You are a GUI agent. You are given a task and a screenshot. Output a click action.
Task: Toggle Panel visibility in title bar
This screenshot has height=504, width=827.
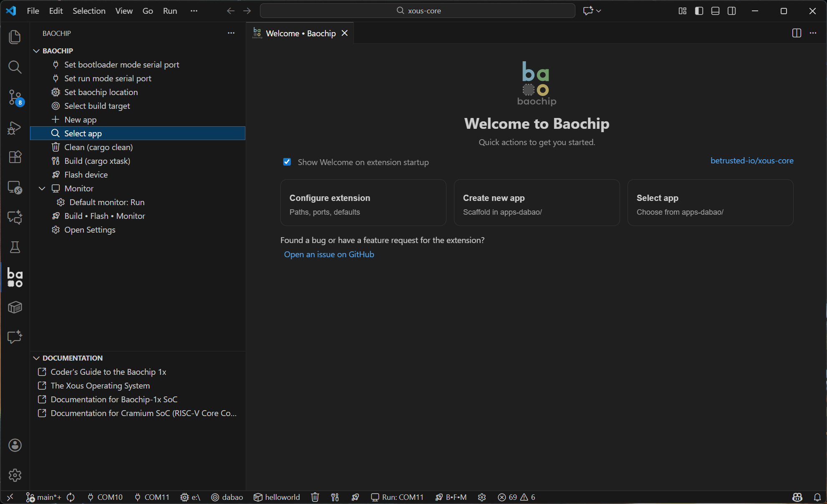tap(715, 11)
